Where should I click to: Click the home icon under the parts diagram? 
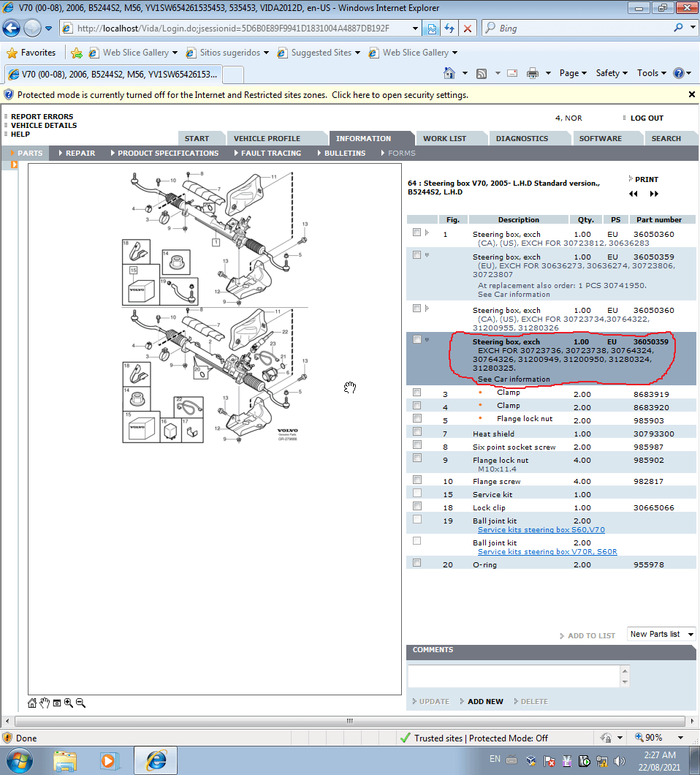[x=32, y=703]
